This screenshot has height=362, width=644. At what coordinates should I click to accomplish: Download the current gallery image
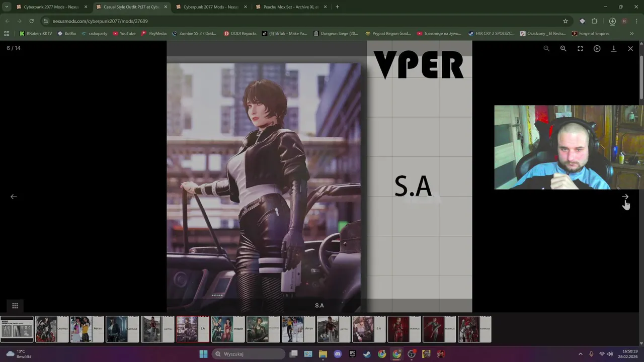click(x=614, y=48)
